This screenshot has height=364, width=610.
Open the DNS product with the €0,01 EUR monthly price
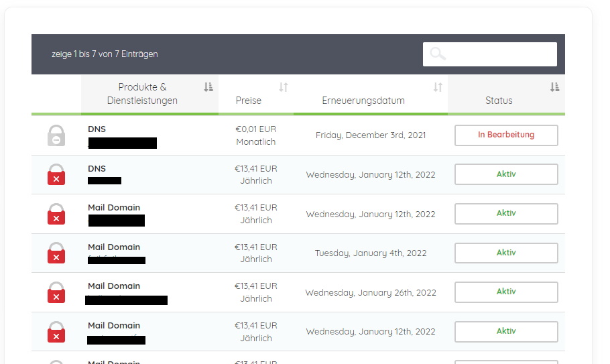97,129
